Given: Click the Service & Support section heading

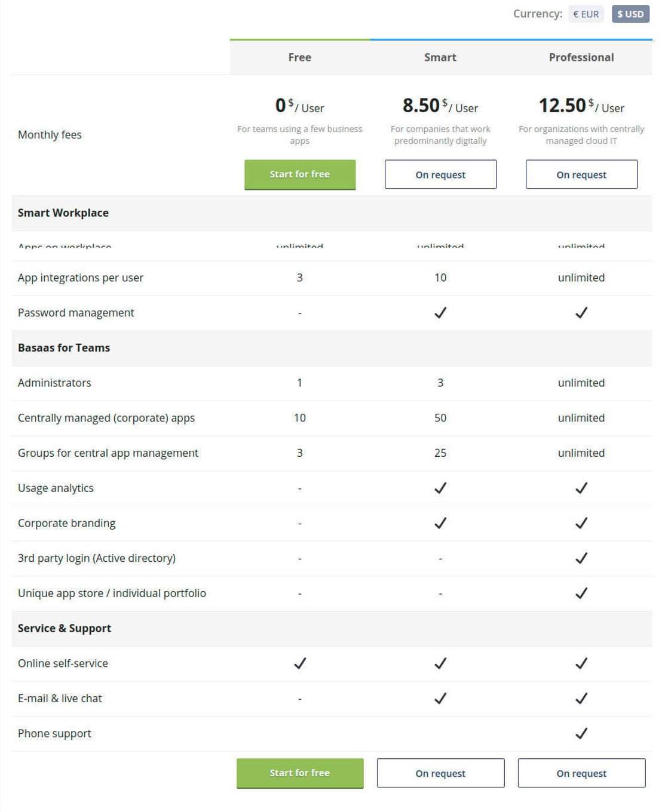Looking at the screenshot, I should (65, 628).
